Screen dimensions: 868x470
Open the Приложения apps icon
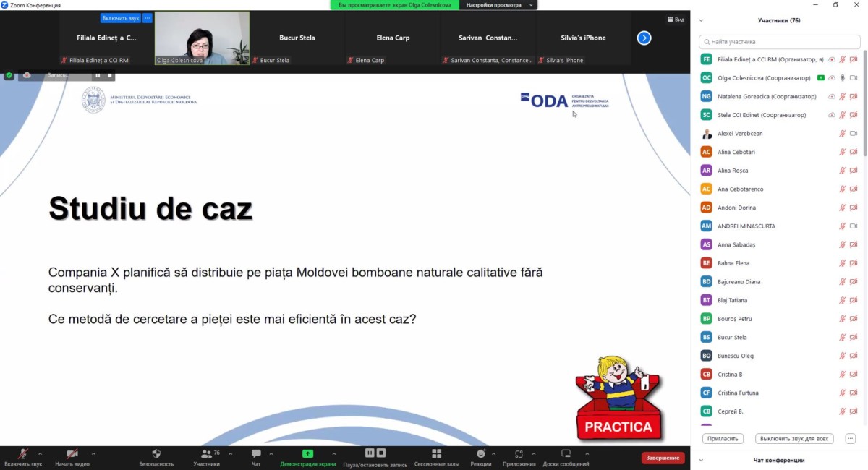[519, 453]
